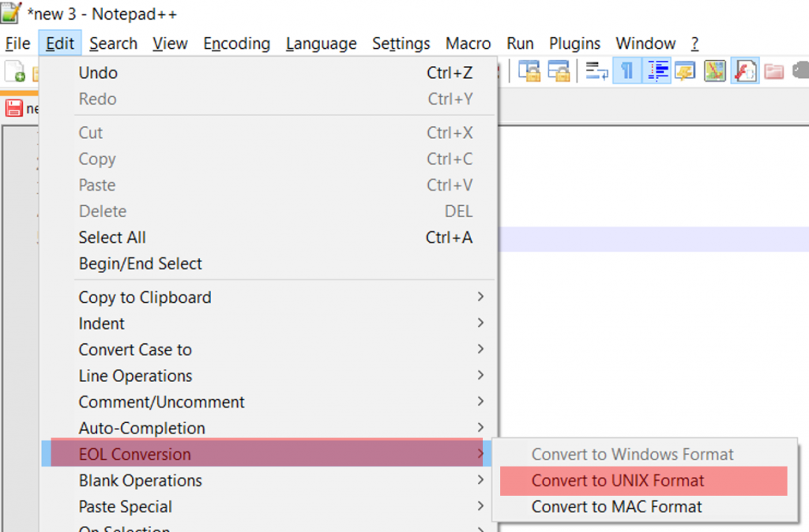
Task: Open the Define Your Language icon
Action: [685, 70]
